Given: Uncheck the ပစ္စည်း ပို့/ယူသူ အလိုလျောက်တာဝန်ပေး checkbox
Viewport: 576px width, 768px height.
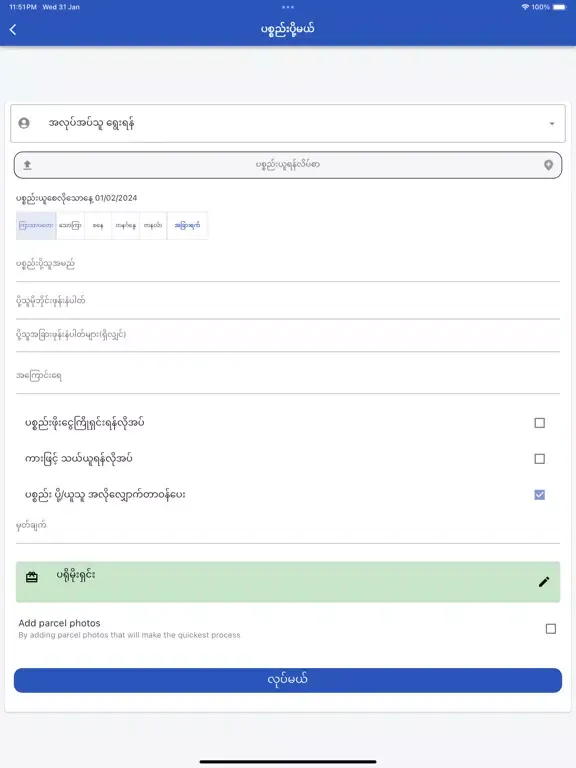Looking at the screenshot, I should 539,495.
